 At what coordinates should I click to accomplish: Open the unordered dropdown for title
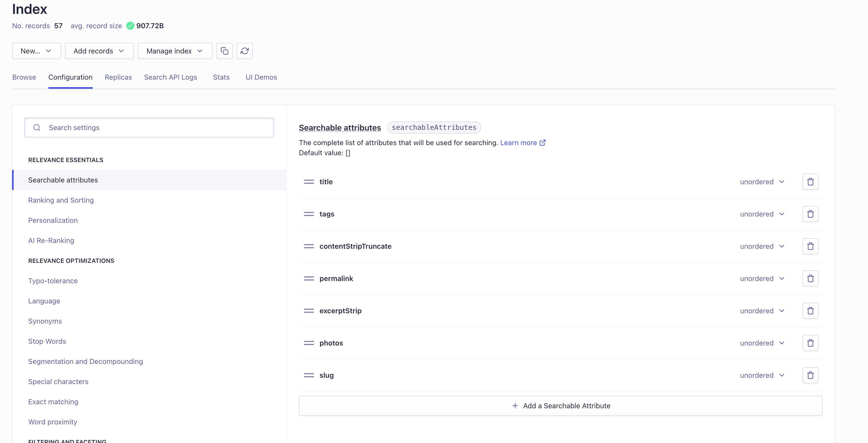click(x=763, y=182)
